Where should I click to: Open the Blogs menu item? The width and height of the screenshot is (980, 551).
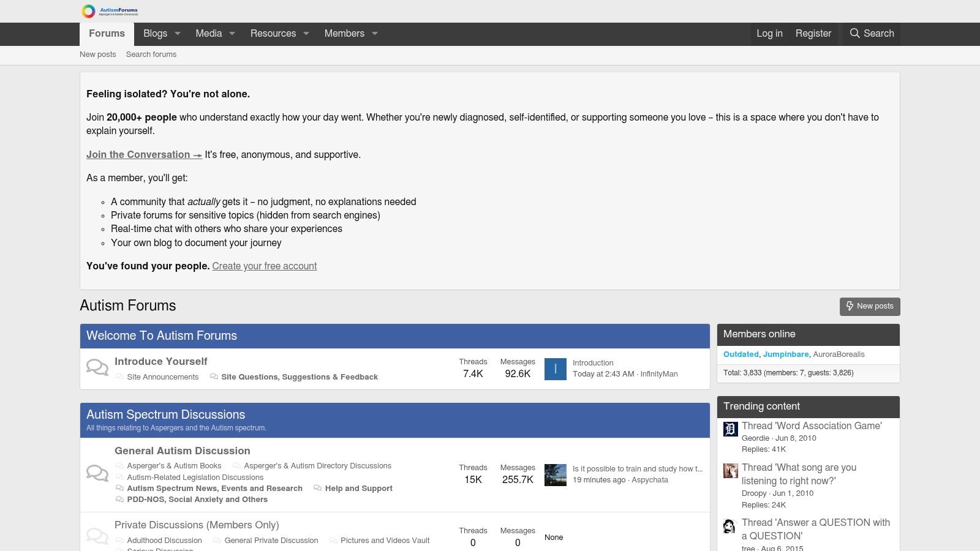(x=155, y=34)
